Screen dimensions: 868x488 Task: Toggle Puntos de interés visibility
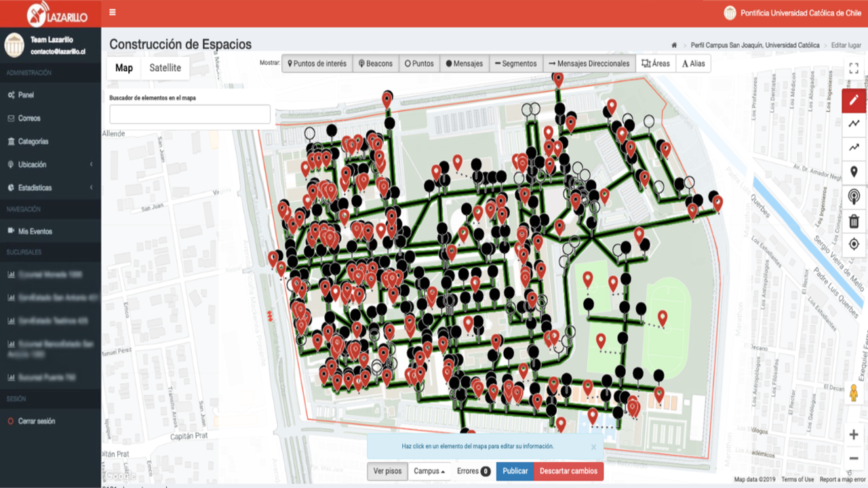[x=317, y=64]
